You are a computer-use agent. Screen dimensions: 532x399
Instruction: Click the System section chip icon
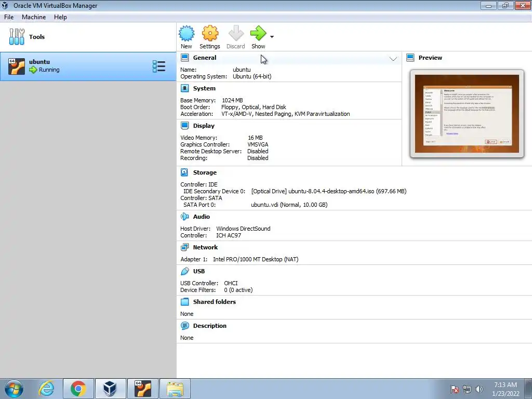pyautogui.click(x=184, y=88)
